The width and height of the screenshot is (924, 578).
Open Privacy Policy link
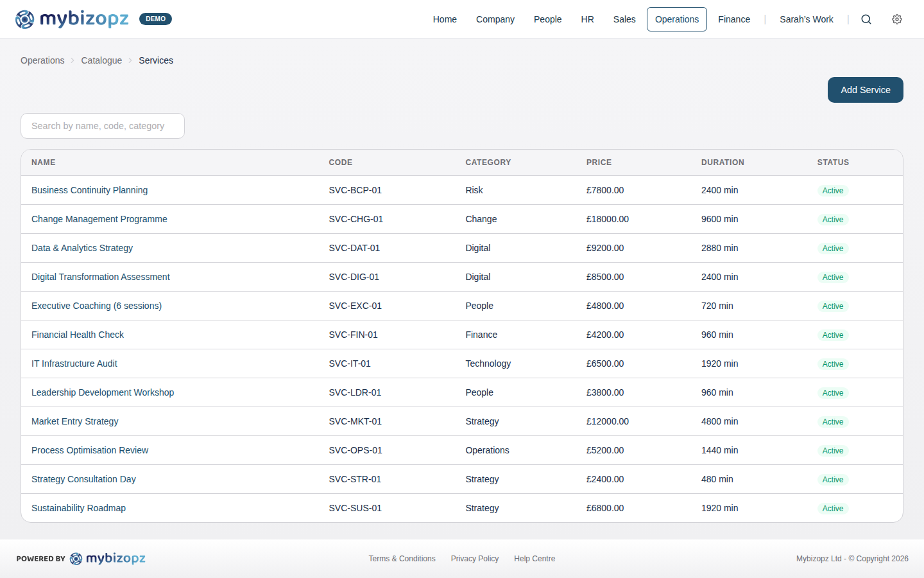pyautogui.click(x=475, y=559)
